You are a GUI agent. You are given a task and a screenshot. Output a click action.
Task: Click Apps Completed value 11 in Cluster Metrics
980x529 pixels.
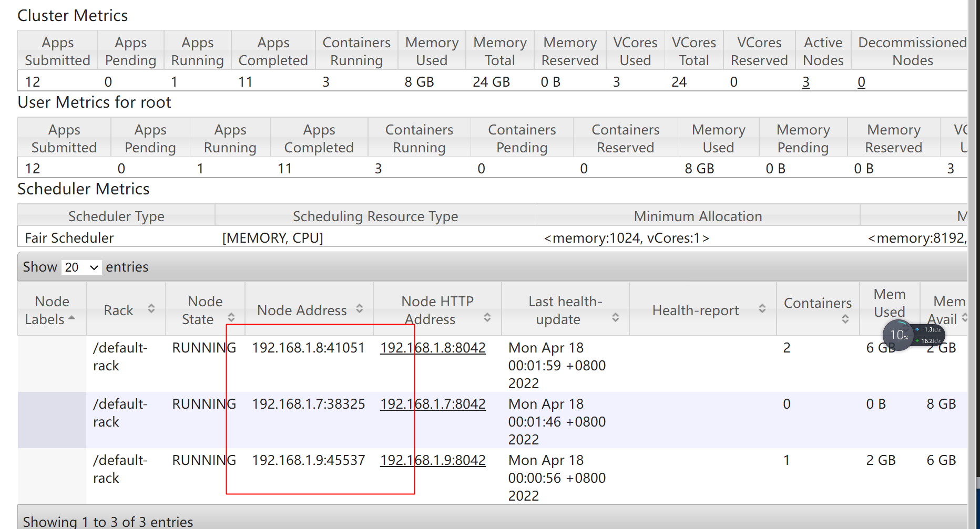click(246, 82)
